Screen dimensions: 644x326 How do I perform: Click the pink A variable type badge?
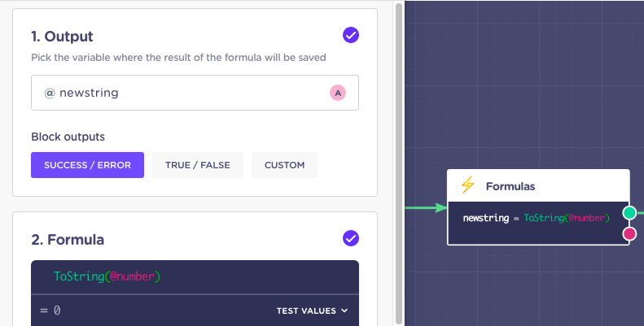pyautogui.click(x=338, y=93)
